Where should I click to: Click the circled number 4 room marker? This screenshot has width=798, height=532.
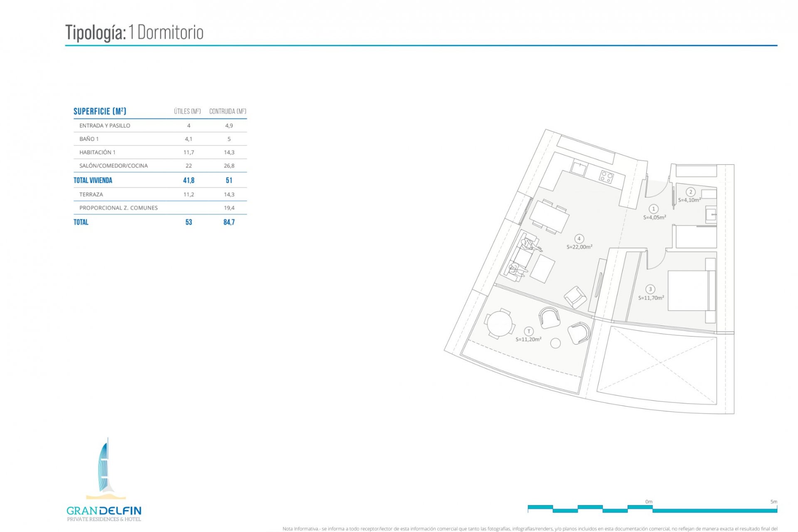click(579, 239)
